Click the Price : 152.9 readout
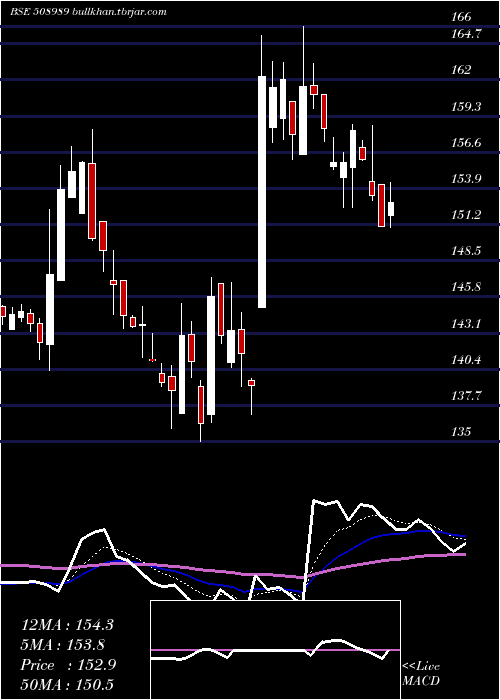Image resolution: width=500 pixels, height=700 pixels. (x=68, y=665)
